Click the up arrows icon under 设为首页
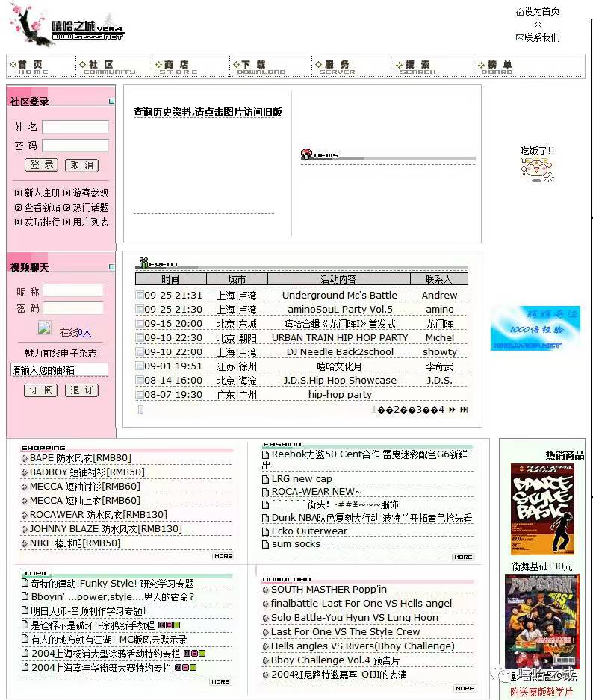The height and width of the screenshot is (700, 593). [538, 25]
